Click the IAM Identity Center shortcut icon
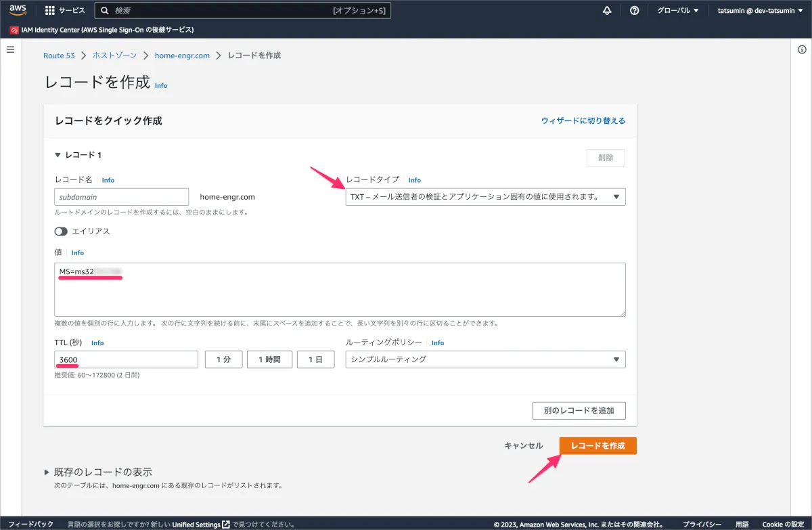The image size is (812, 530). pyautogui.click(x=14, y=30)
